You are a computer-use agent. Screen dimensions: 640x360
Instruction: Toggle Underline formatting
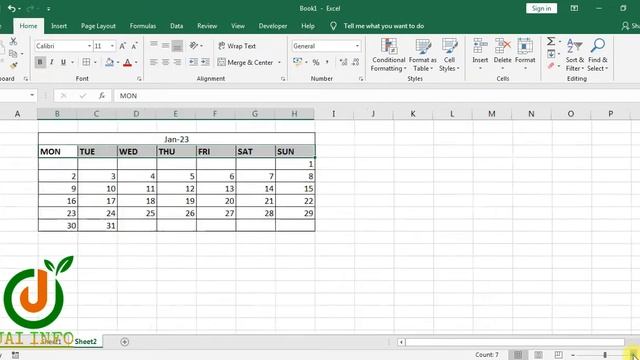click(x=63, y=62)
